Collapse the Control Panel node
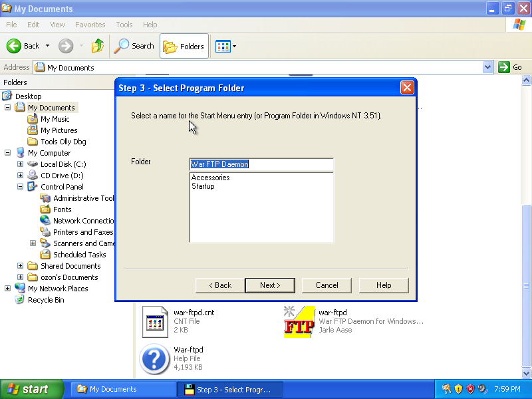This screenshot has height=399, width=532. [21, 187]
